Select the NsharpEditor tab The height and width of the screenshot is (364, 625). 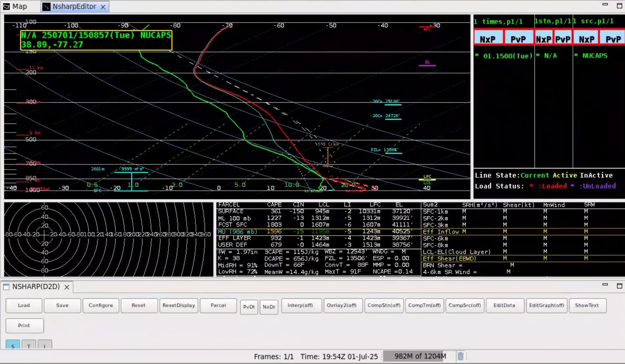click(x=74, y=6)
